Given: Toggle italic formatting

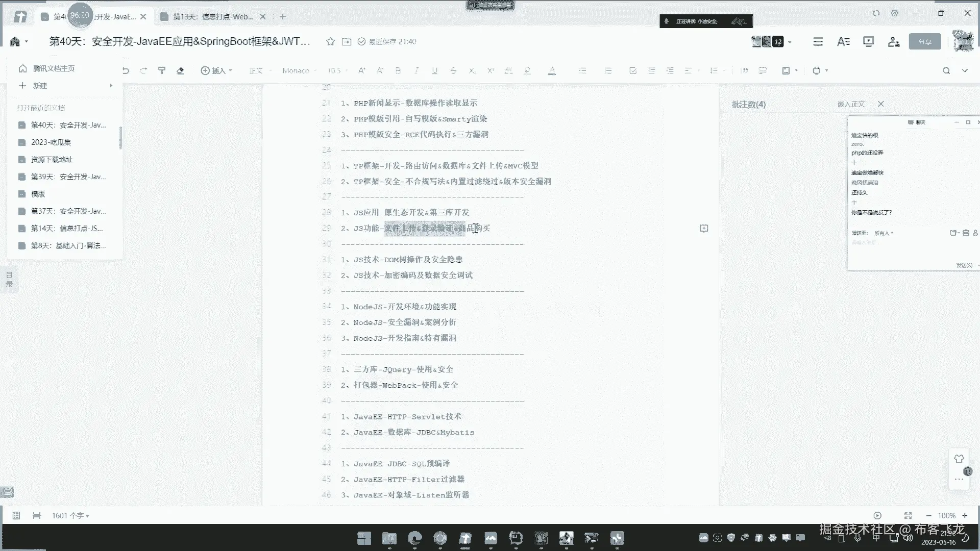Looking at the screenshot, I should [416, 71].
